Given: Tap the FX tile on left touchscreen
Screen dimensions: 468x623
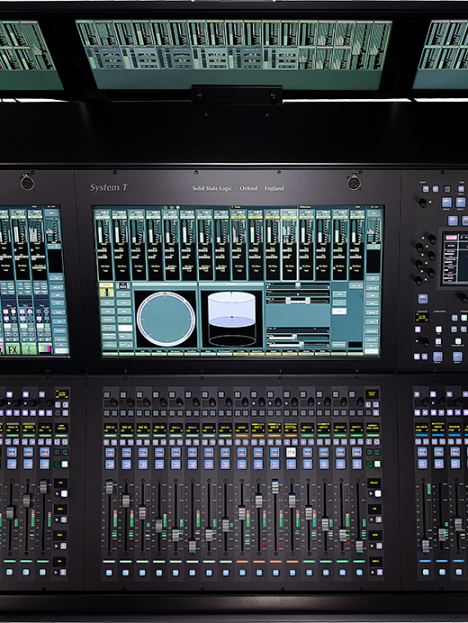Looking at the screenshot, I should pyautogui.click(x=13, y=350).
